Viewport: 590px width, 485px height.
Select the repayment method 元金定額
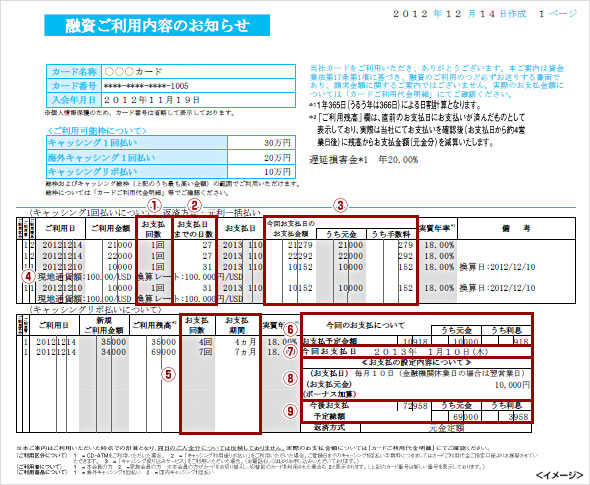[447, 428]
